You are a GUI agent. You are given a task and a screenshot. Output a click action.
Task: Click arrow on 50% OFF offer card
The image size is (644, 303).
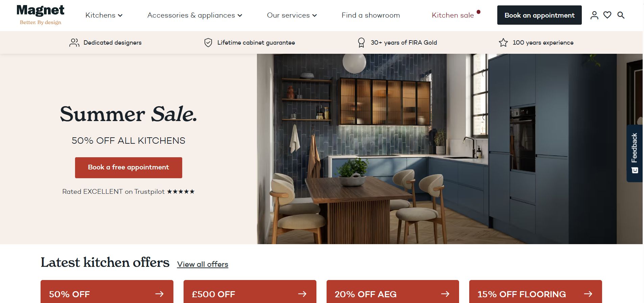coord(160,294)
